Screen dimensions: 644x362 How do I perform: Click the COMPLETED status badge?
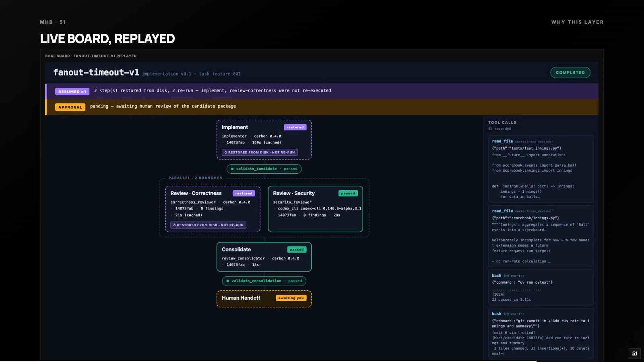[570, 72]
